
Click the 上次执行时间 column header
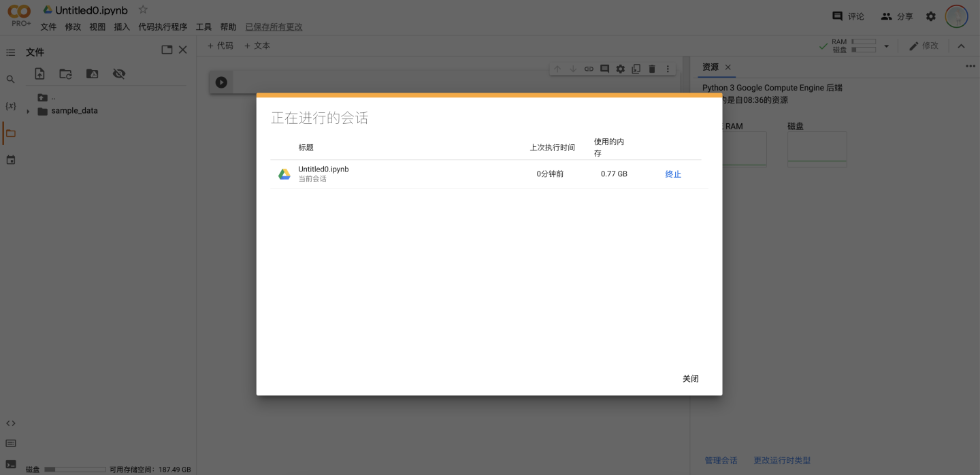[x=553, y=148]
